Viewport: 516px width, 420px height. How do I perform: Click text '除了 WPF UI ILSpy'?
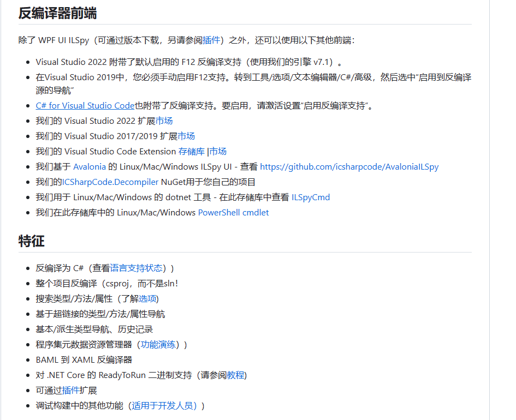[54, 40]
